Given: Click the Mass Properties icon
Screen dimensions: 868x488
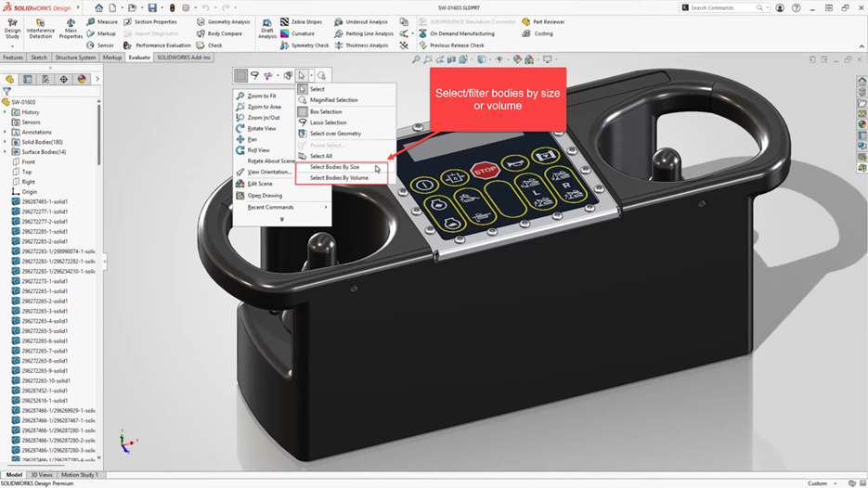Looking at the screenshot, I should (x=71, y=27).
